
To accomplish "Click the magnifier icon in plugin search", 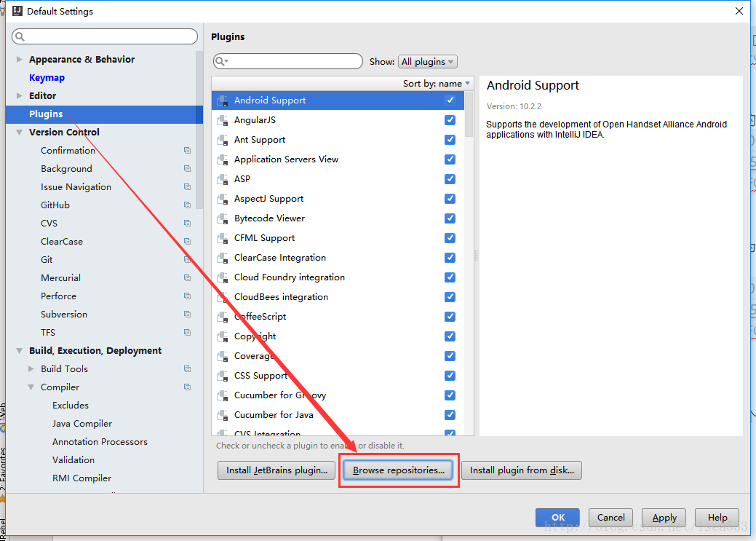I will click(221, 61).
